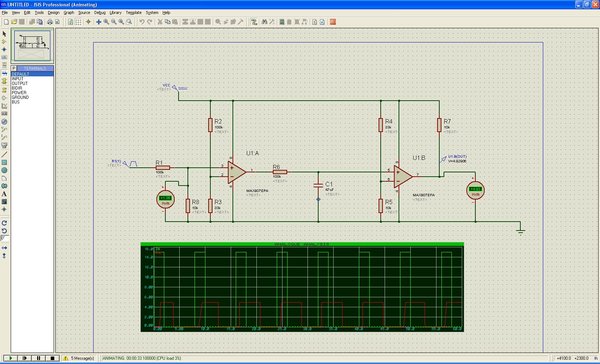
Task: Select the 2D circle drawing tool
Action: coord(4,170)
